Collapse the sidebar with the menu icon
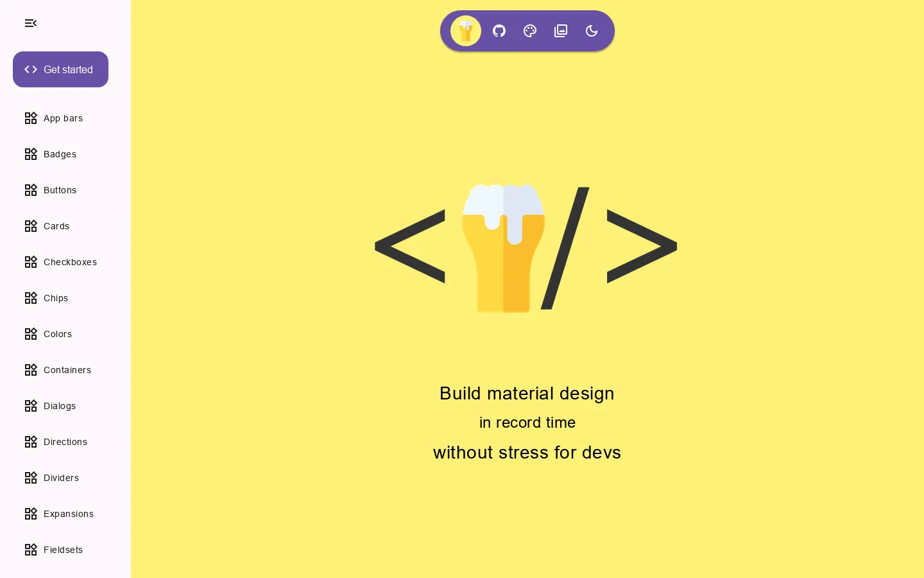 tap(31, 23)
